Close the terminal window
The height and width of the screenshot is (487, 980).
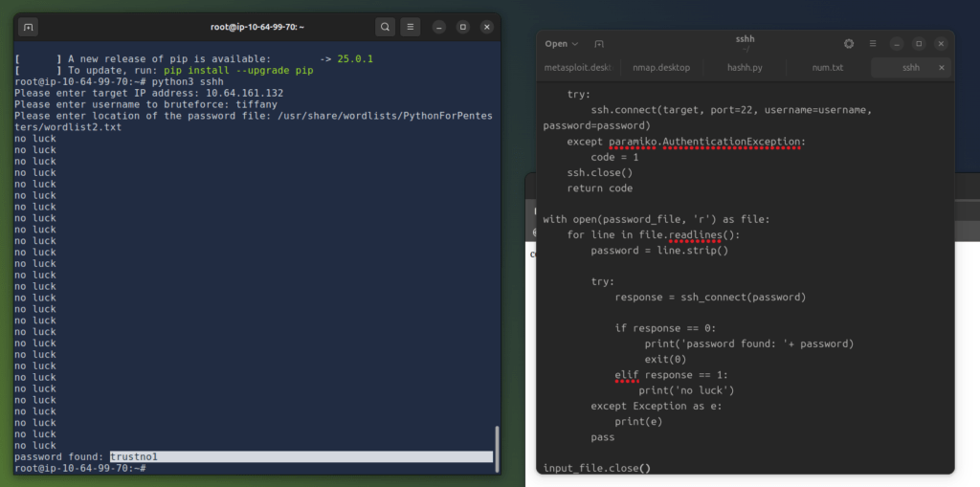click(487, 27)
